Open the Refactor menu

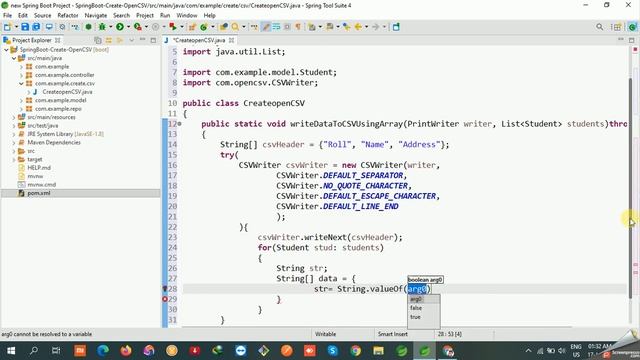pos(68,15)
